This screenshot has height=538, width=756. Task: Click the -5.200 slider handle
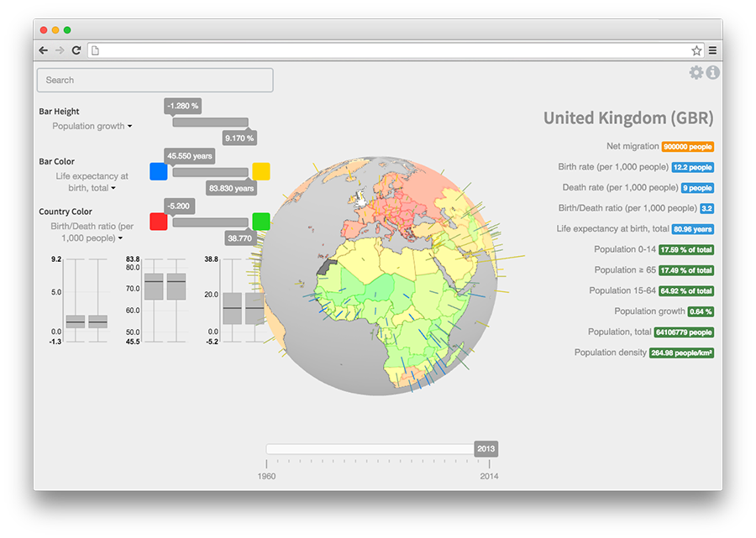click(180, 206)
